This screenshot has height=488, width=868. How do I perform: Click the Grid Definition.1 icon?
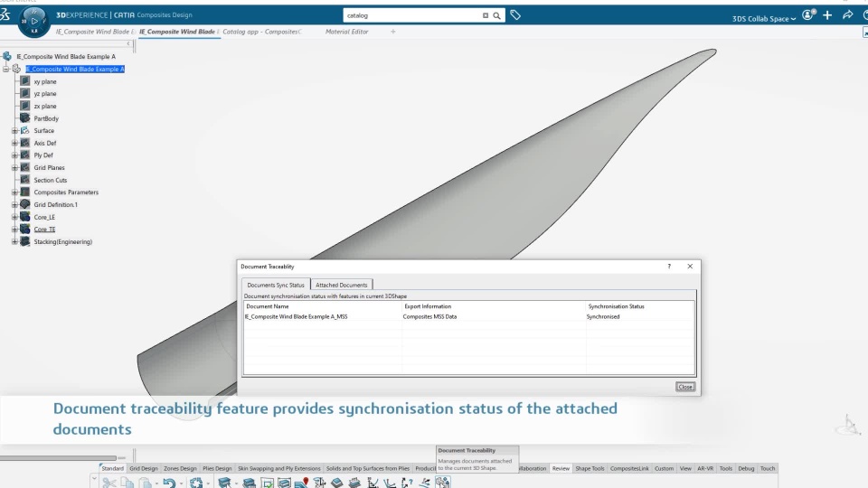25,204
